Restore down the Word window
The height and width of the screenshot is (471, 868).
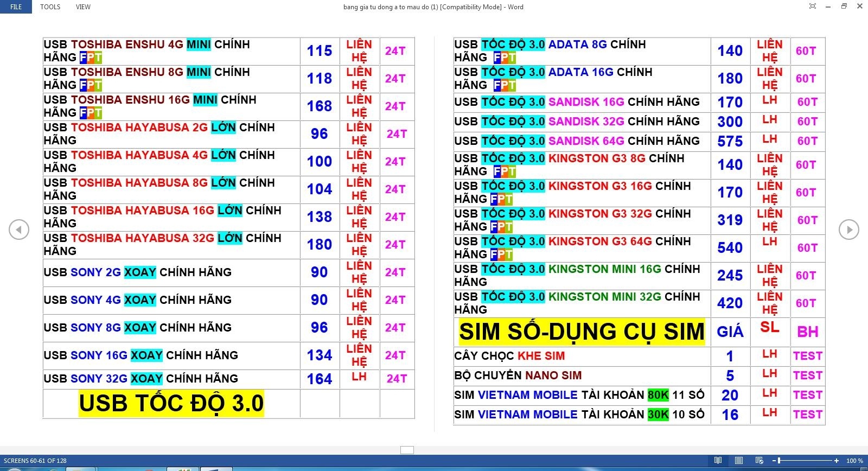click(844, 7)
